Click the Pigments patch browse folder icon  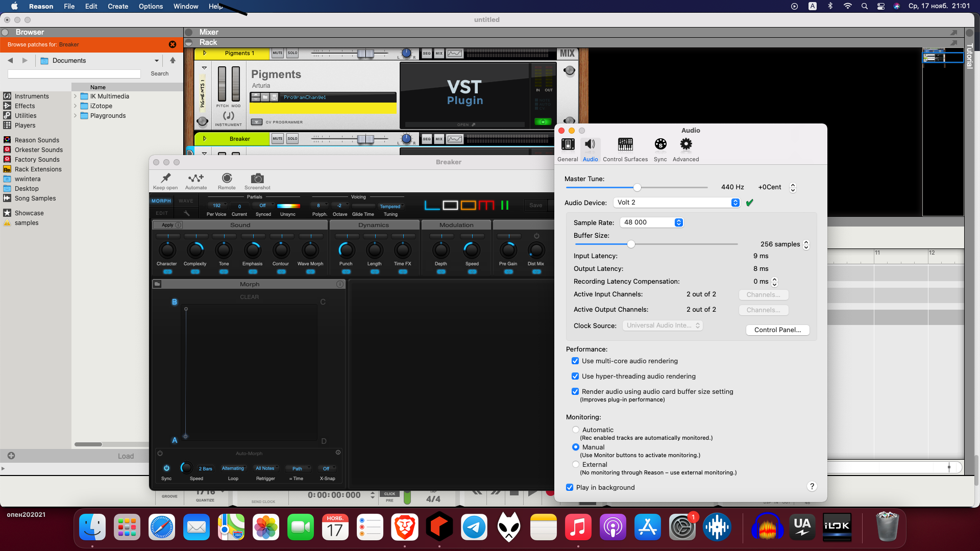[265, 97]
